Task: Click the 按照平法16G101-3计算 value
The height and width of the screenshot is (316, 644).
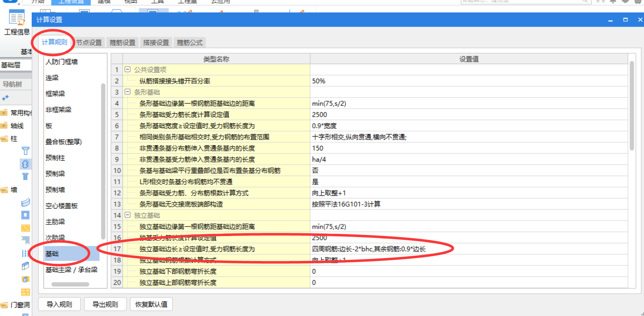Action: pyautogui.click(x=469, y=204)
